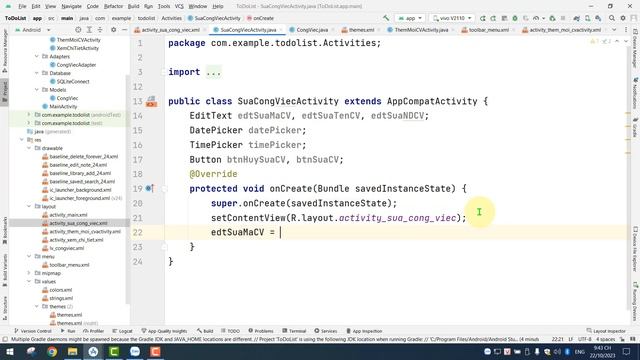Click the Sync Project with Gradle icon
Screen dimensions: 640x360
click(576, 18)
